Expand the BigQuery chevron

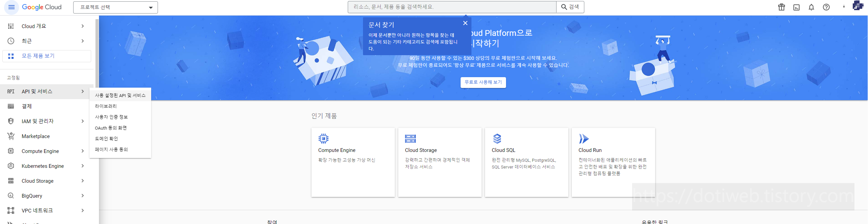(x=83, y=196)
